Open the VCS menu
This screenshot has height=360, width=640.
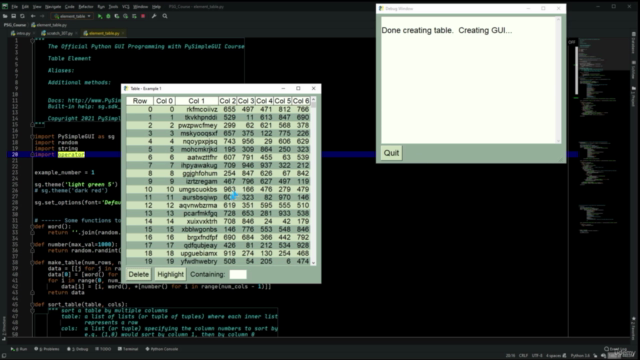point(126,7)
